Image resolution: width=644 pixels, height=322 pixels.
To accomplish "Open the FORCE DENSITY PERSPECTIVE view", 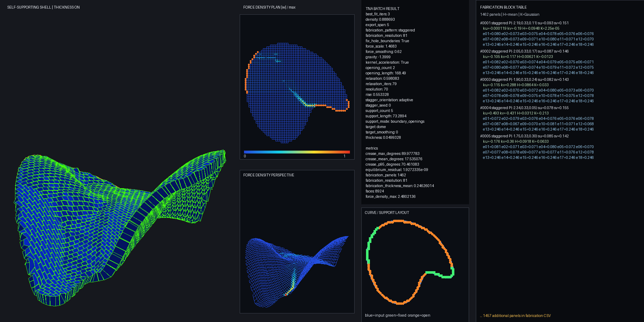I will click(269, 175).
